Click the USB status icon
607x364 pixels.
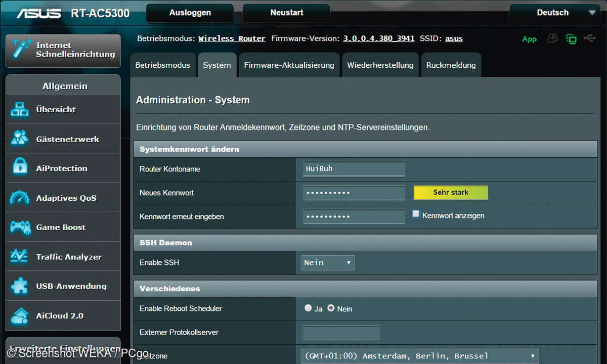pyautogui.click(x=590, y=38)
